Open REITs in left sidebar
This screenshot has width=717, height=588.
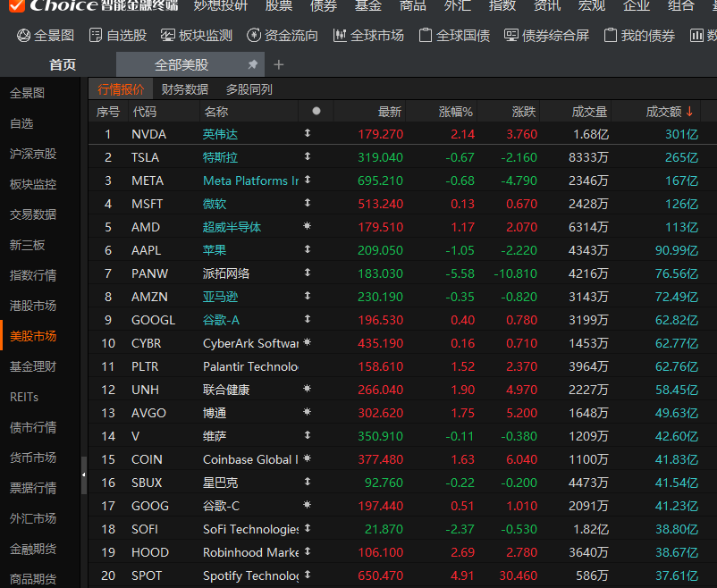tap(24, 397)
